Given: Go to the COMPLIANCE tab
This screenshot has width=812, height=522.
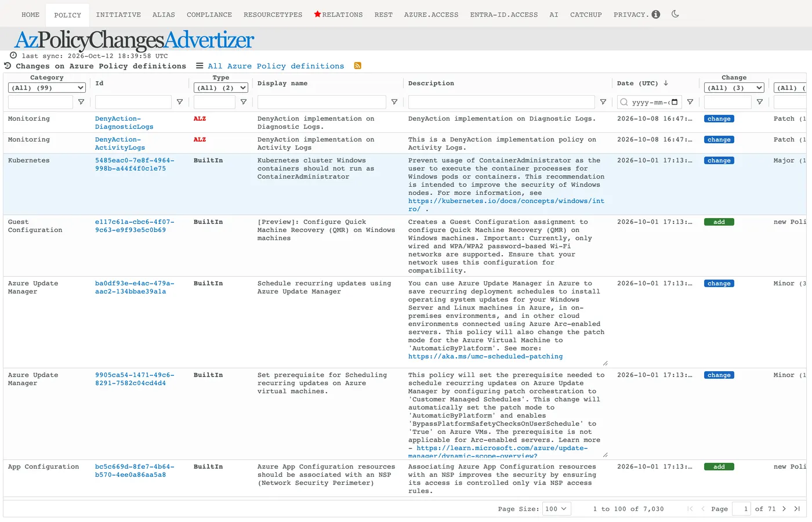Looking at the screenshot, I should pyautogui.click(x=209, y=14).
